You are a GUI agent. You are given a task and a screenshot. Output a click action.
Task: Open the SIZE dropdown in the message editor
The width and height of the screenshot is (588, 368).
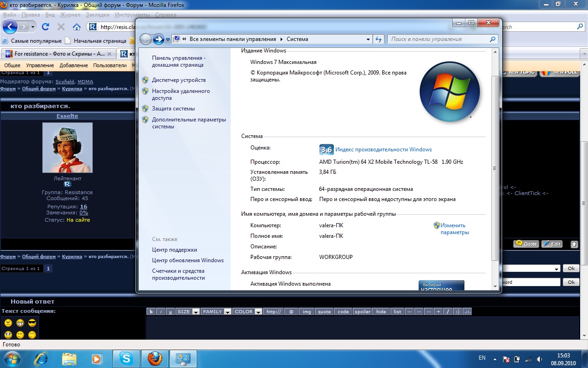click(x=188, y=311)
